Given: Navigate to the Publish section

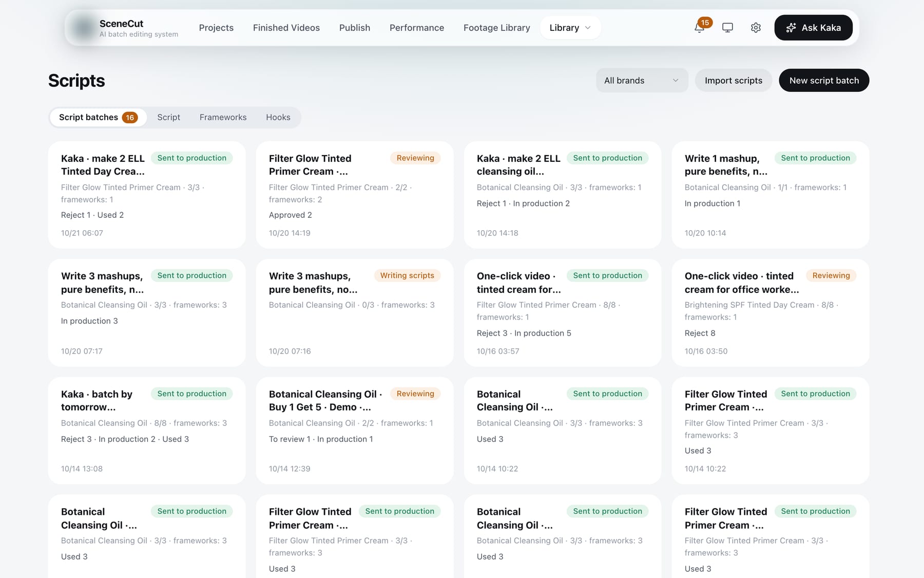Looking at the screenshot, I should coord(355,28).
